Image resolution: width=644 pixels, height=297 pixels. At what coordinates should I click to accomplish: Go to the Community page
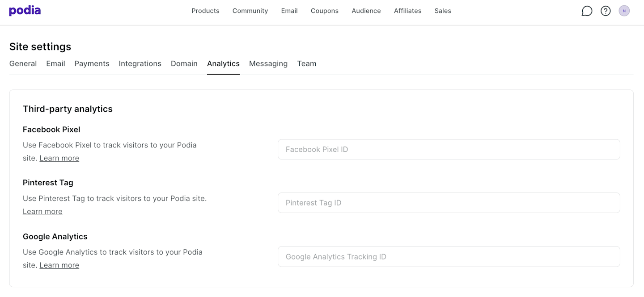pos(250,11)
